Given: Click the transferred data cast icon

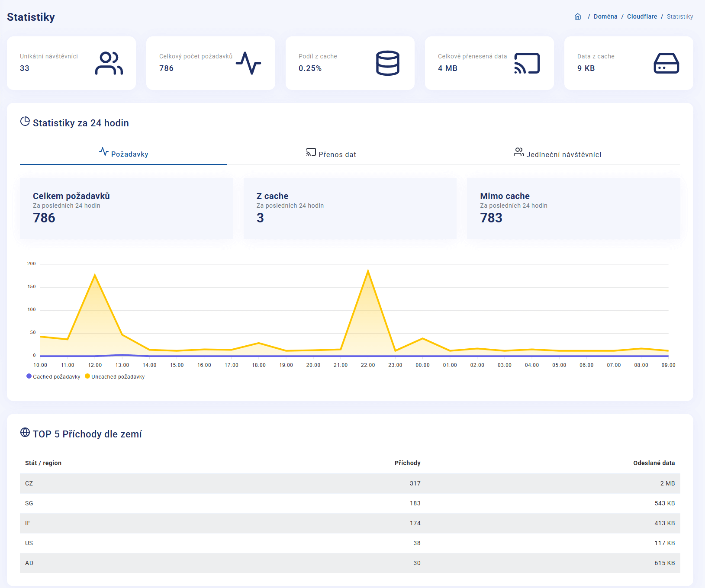Looking at the screenshot, I should (x=527, y=63).
